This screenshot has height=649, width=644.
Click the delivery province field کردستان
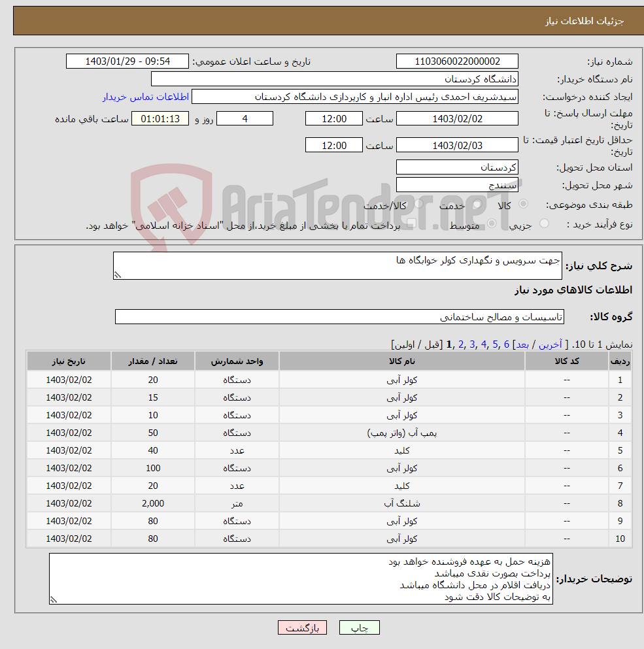pyautogui.click(x=457, y=167)
